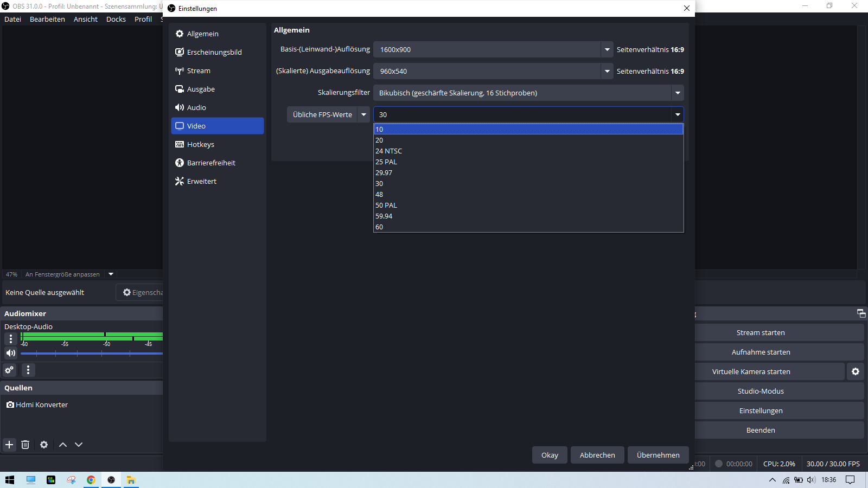
Task: Open the Profil menu in OBS
Action: click(x=143, y=19)
